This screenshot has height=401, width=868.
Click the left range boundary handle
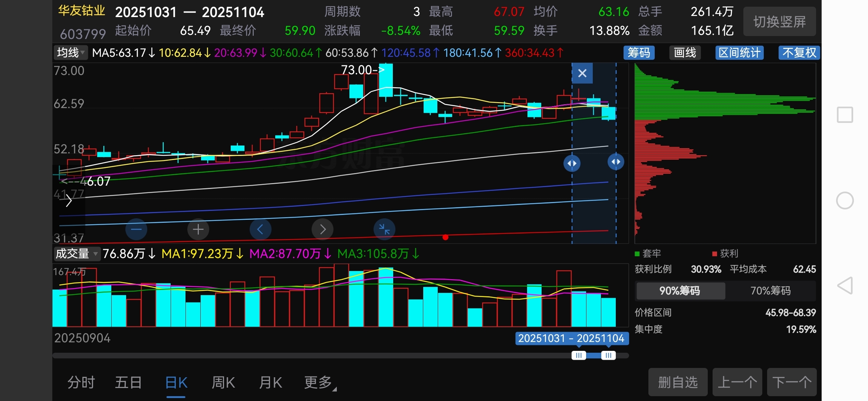point(572,163)
